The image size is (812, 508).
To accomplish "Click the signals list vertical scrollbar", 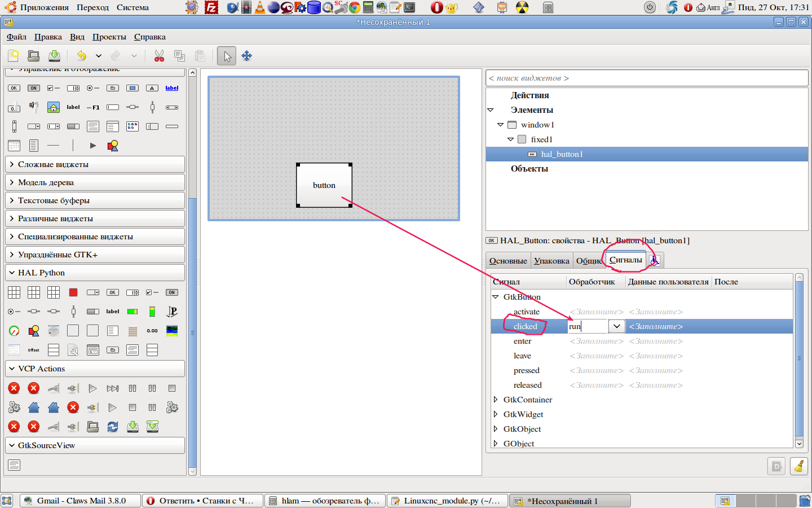I will coord(799,358).
